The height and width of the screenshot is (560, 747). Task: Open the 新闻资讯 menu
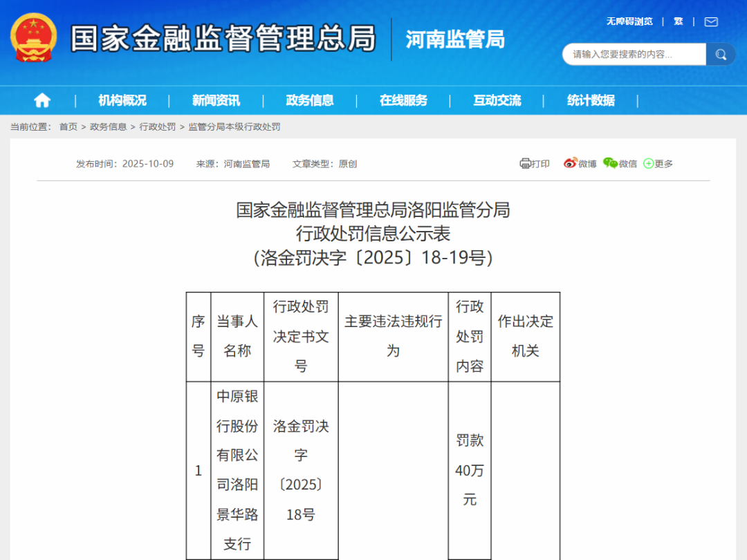pyautogui.click(x=216, y=100)
